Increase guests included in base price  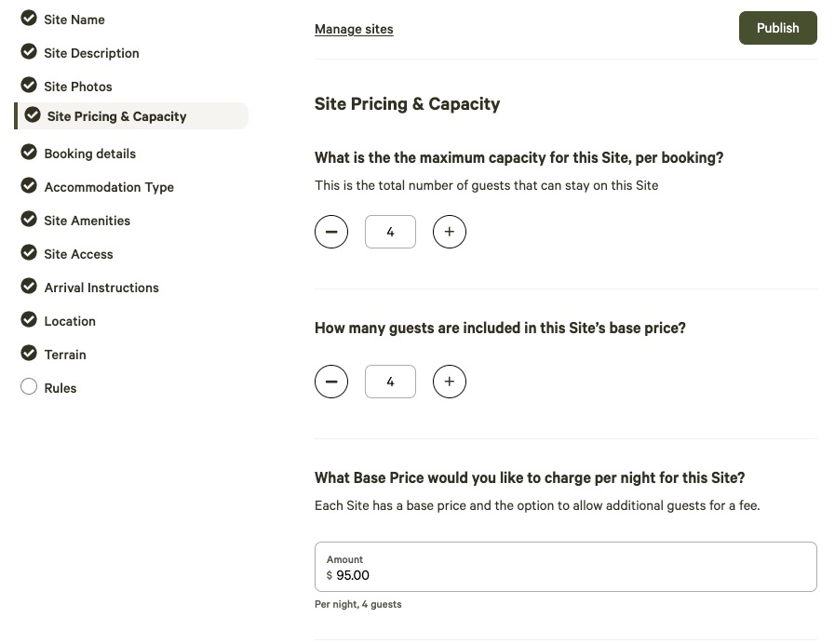[450, 382]
